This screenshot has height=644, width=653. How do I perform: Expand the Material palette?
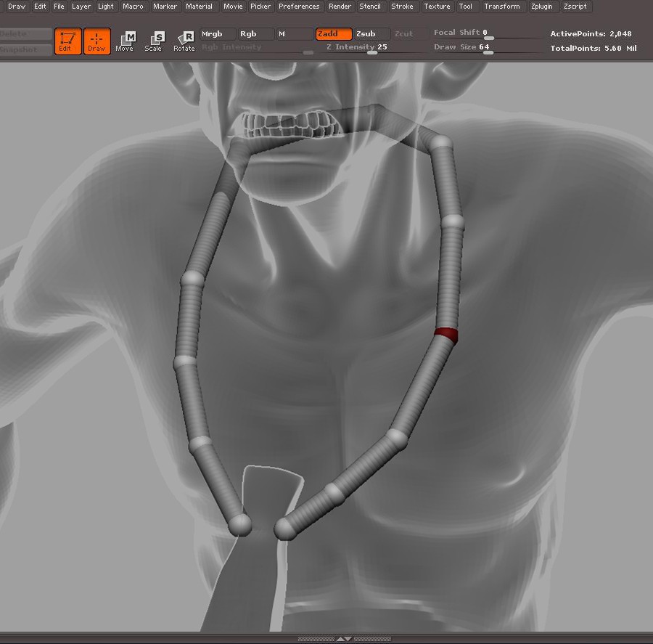(x=199, y=7)
